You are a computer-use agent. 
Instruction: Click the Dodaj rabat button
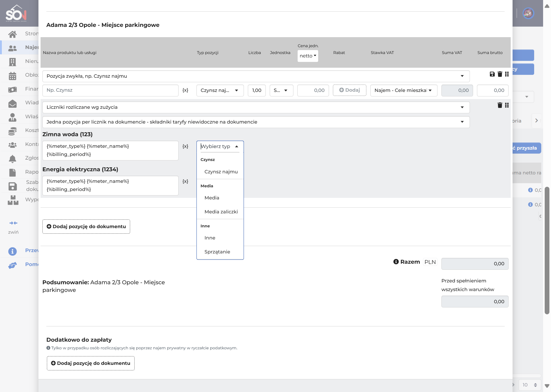[x=349, y=90]
